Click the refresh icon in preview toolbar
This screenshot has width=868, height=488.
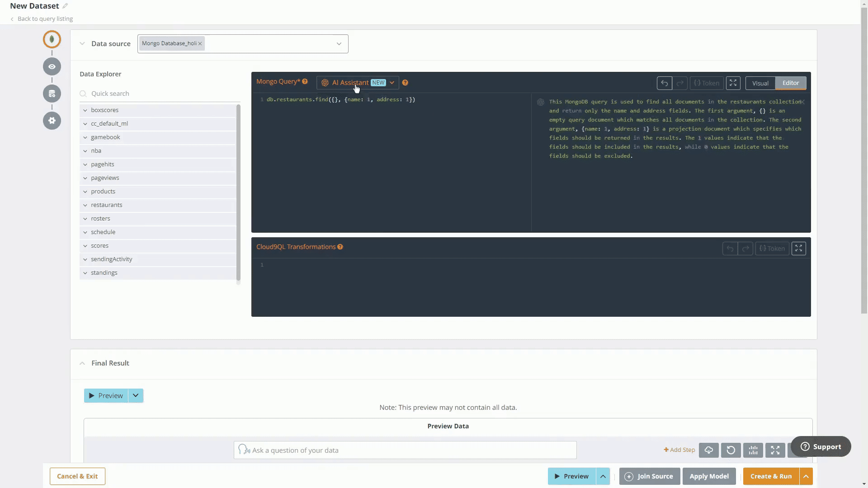click(731, 450)
